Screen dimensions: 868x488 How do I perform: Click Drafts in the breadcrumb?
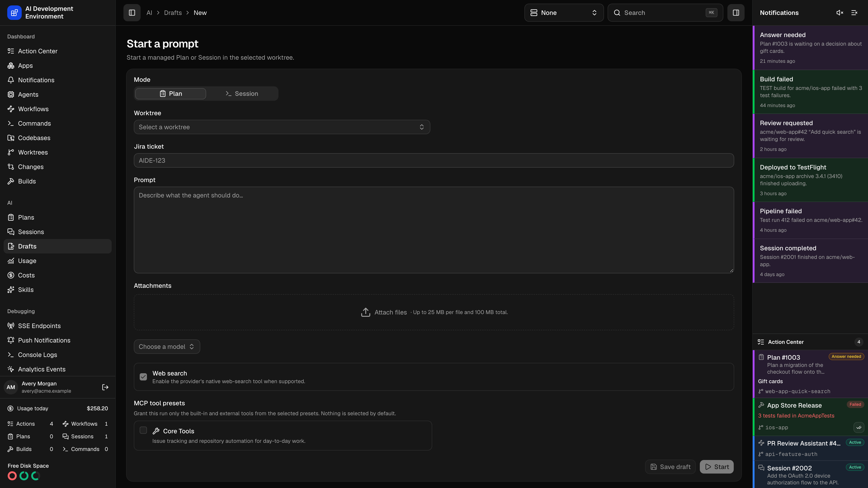[173, 13]
